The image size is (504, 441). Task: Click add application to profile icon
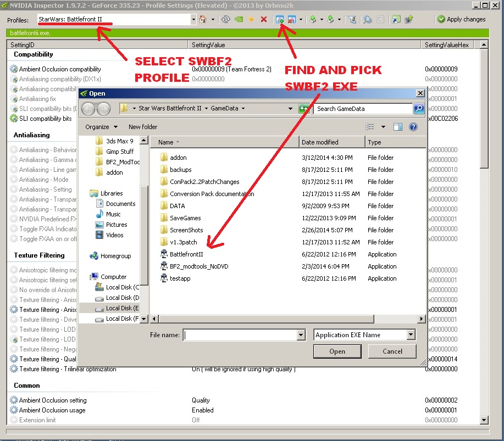tap(280, 20)
